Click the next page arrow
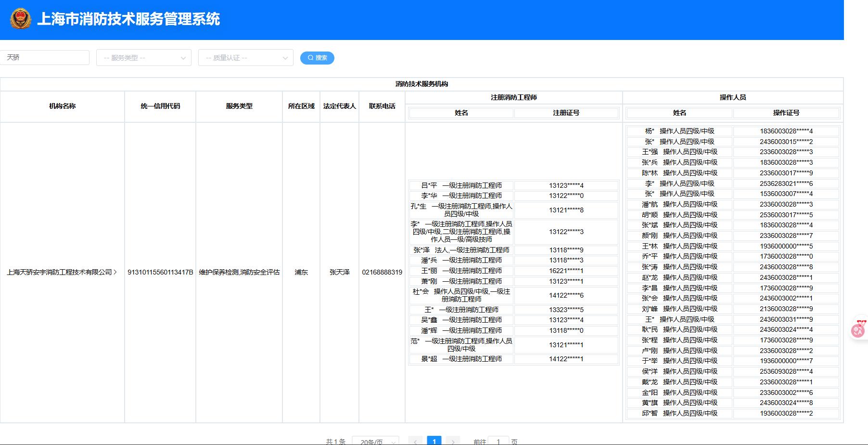The height and width of the screenshot is (445, 868). (453, 441)
